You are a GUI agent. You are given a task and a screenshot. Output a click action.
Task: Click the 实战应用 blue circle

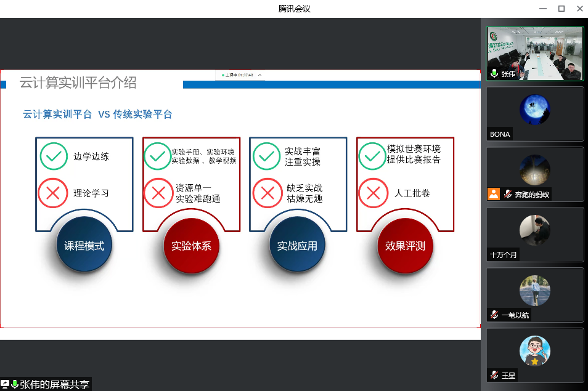(297, 246)
